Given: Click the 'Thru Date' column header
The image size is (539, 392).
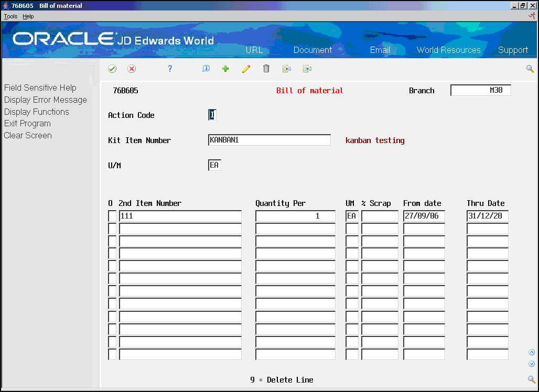Looking at the screenshot, I should click(486, 203).
